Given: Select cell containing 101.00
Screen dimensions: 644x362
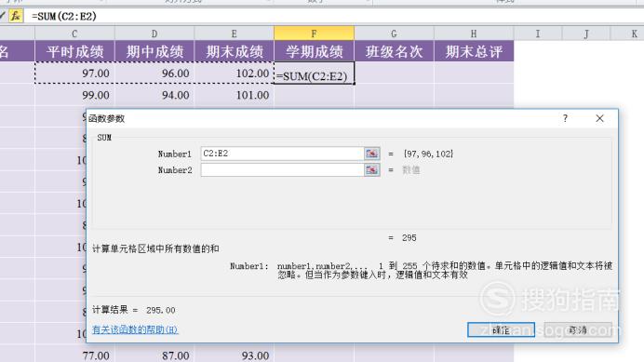Looking at the screenshot, I should pyautogui.click(x=235, y=95).
